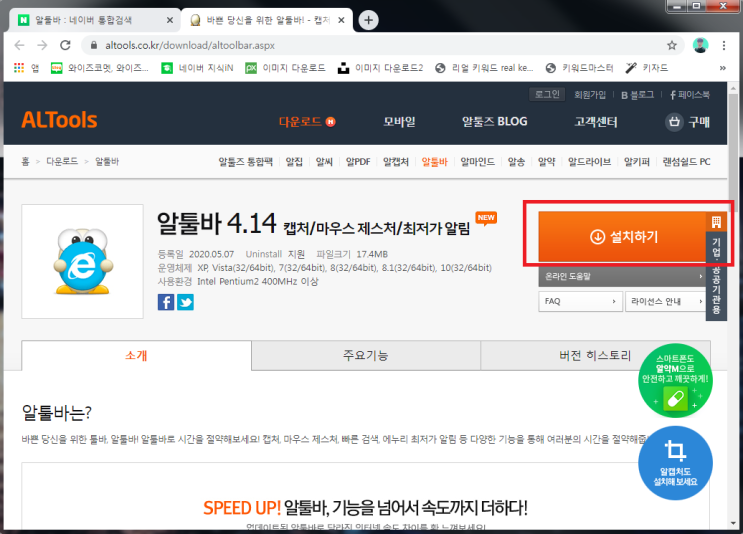
Task: View site info via the lock icon
Action: pos(94,45)
